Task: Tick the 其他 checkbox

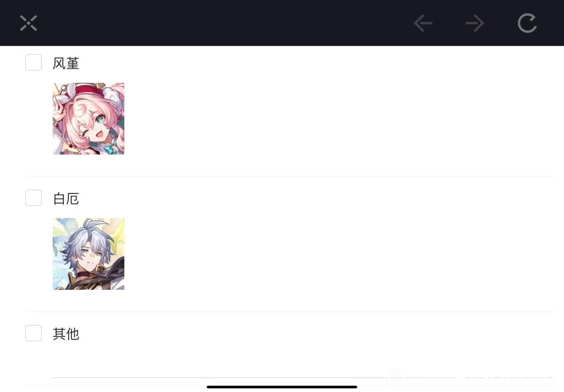Action: click(33, 333)
